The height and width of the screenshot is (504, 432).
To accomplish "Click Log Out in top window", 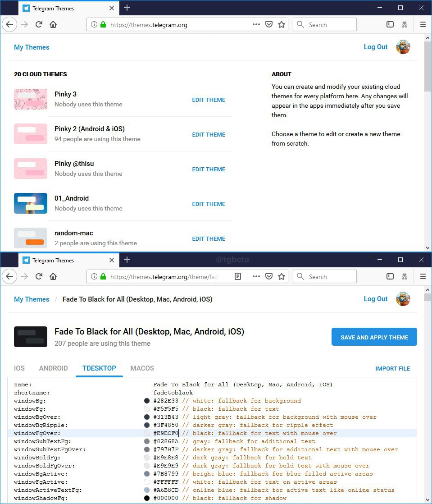I will point(376,47).
